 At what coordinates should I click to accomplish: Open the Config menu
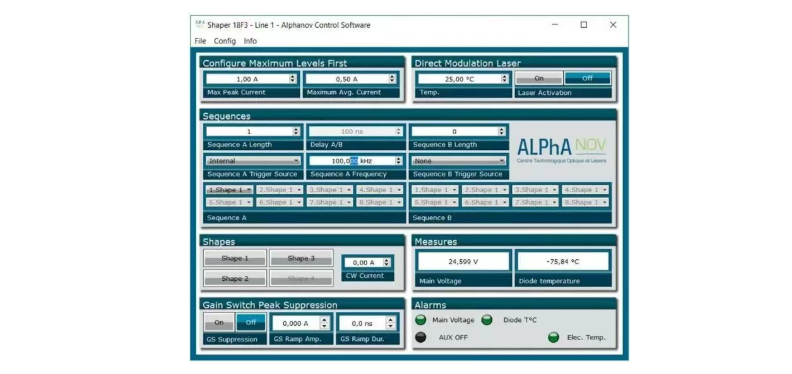pyautogui.click(x=225, y=41)
